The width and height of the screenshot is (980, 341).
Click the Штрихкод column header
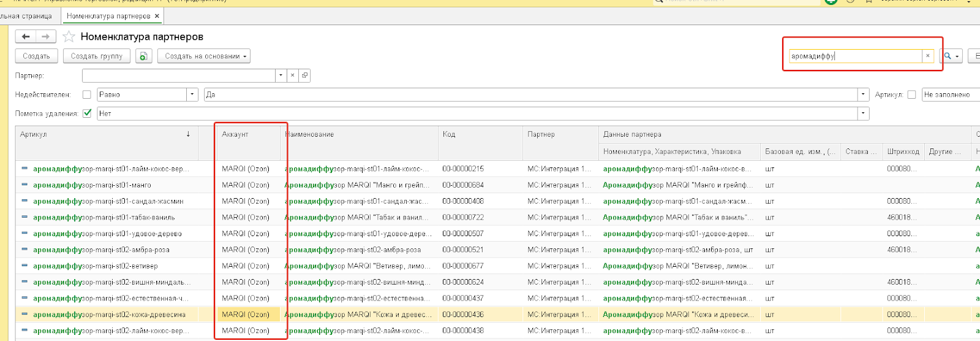tap(903, 151)
